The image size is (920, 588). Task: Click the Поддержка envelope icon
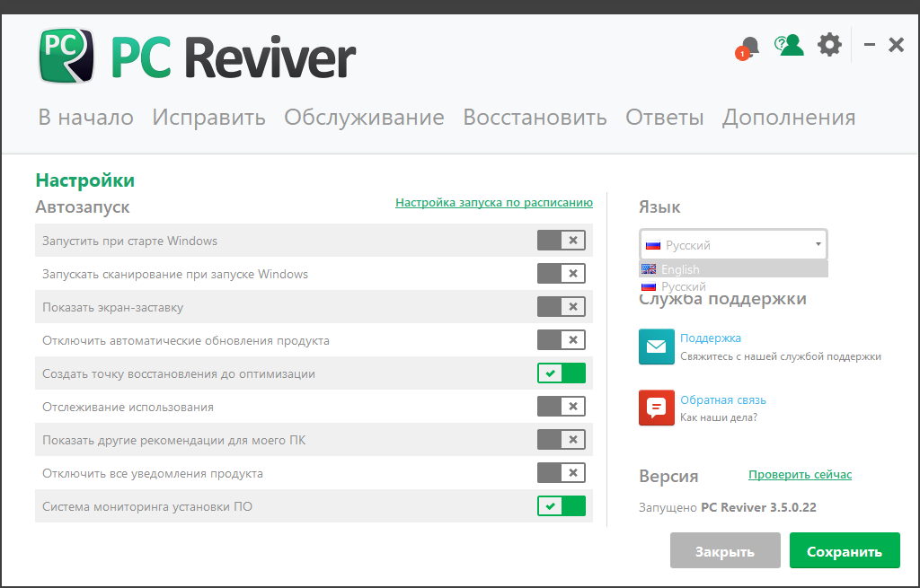coord(657,347)
